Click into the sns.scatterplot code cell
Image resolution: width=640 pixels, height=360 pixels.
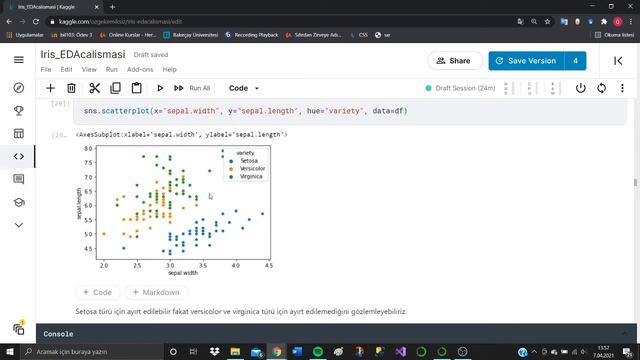click(x=349, y=111)
